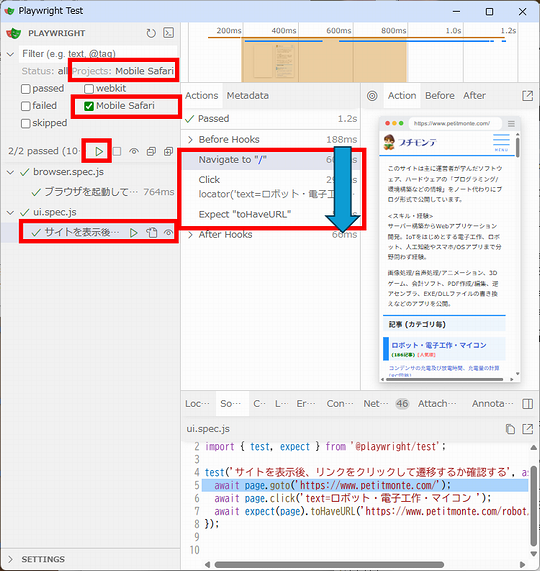The image size is (540, 571).
Task: Click the コンデンサの充電及び放電時間 article link
Action: pos(444,368)
